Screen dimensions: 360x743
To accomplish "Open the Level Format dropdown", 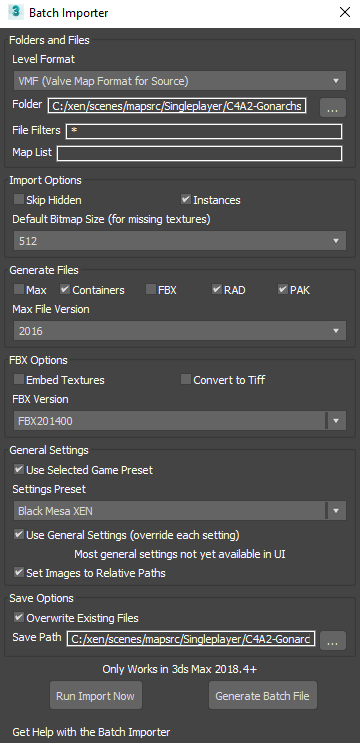I will [x=180, y=81].
